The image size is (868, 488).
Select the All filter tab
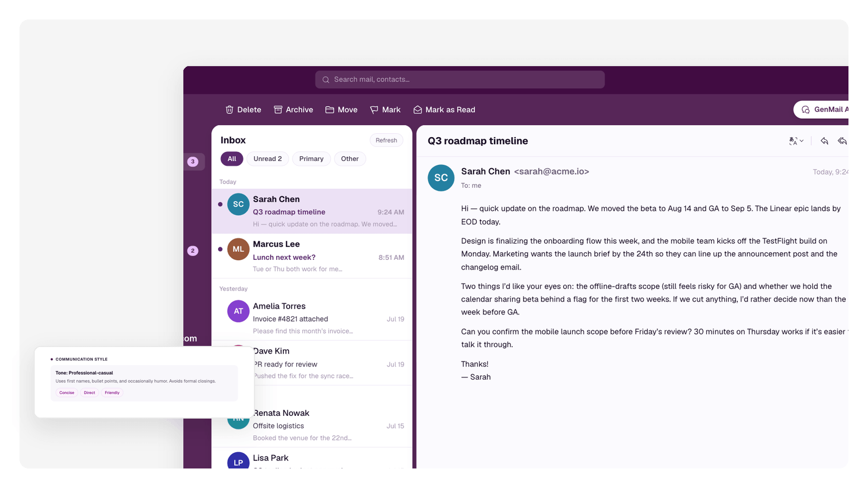tap(232, 159)
